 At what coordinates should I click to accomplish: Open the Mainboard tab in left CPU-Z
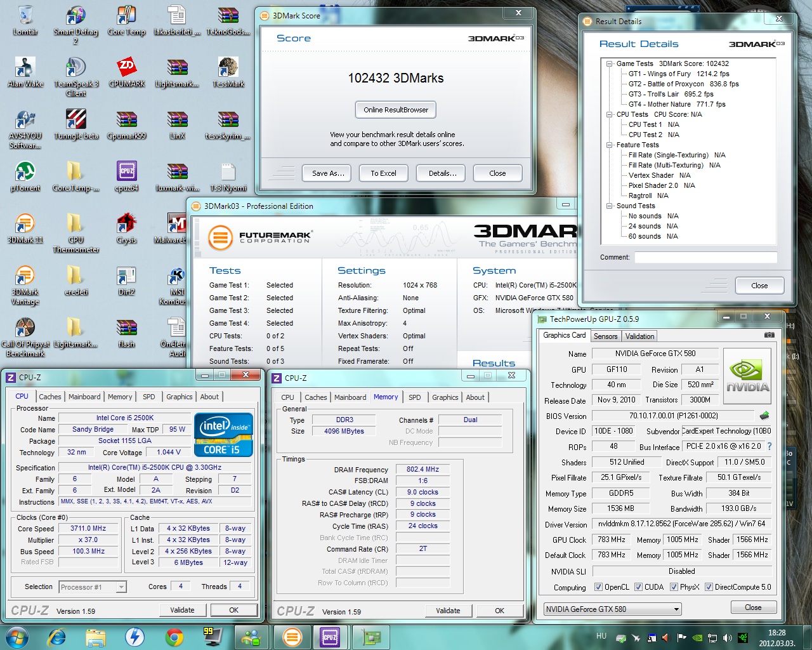[84, 397]
